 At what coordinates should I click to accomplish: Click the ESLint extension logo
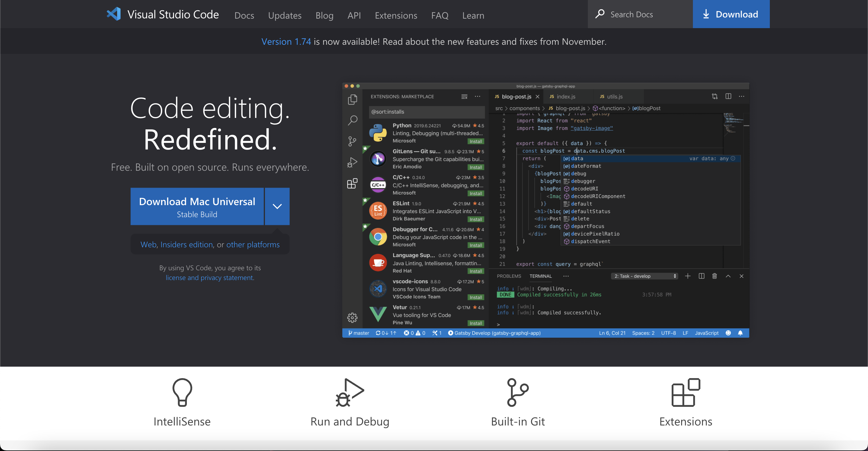pyautogui.click(x=378, y=211)
